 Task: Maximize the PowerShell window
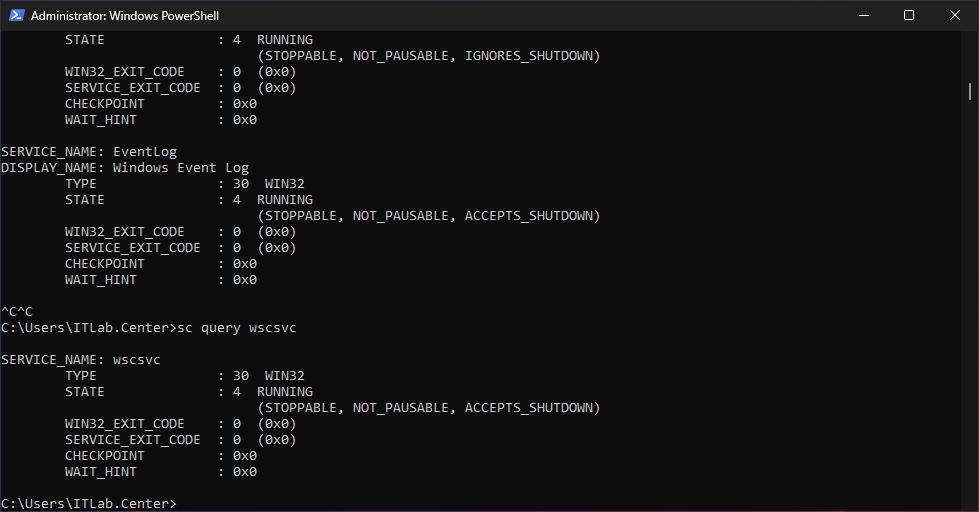click(909, 15)
